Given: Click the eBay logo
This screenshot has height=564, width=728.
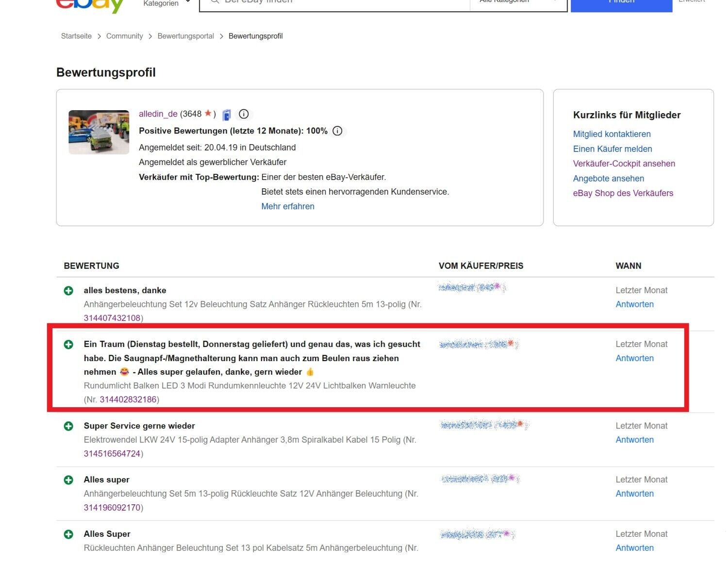Looking at the screenshot, I should click(90, 6).
